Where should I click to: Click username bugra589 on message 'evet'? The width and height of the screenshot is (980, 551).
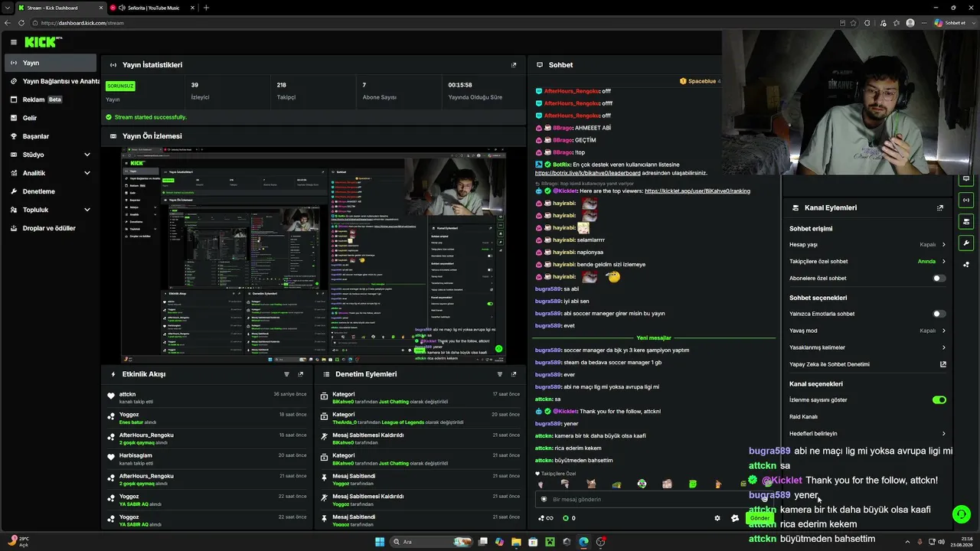pyautogui.click(x=548, y=326)
